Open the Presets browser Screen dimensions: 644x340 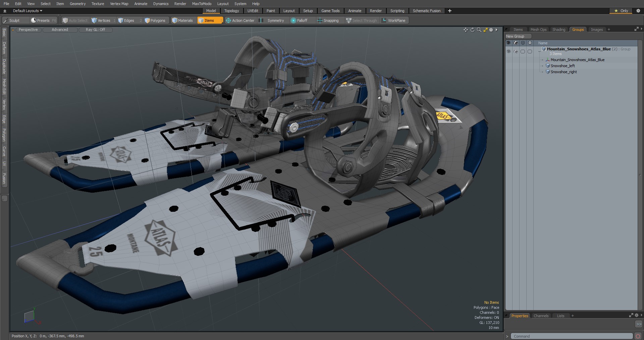tap(43, 20)
